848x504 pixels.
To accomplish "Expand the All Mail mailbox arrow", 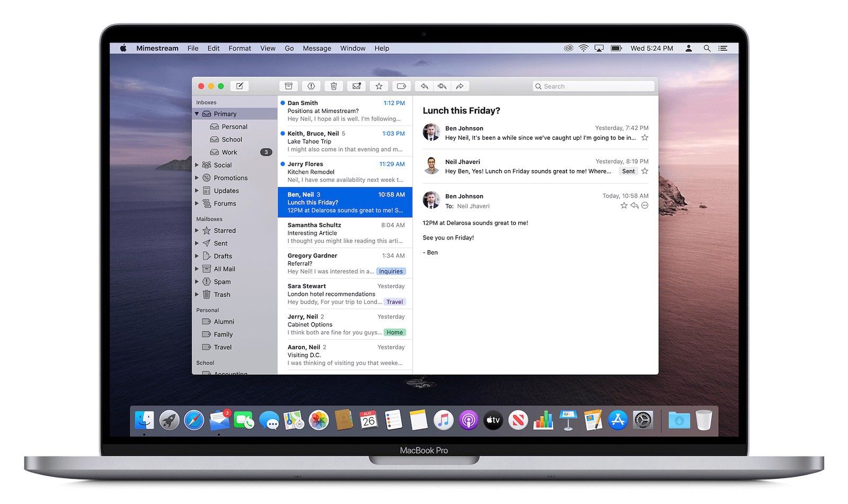I will coord(197,269).
